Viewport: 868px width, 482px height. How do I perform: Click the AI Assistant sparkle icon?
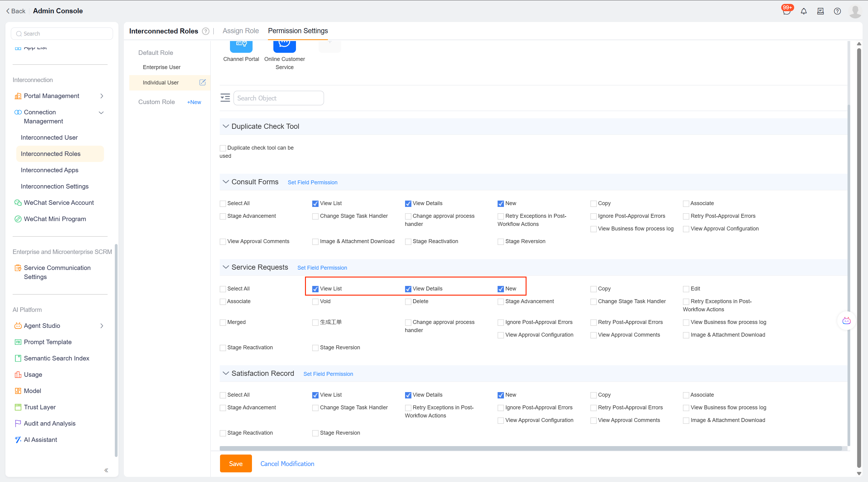18,440
